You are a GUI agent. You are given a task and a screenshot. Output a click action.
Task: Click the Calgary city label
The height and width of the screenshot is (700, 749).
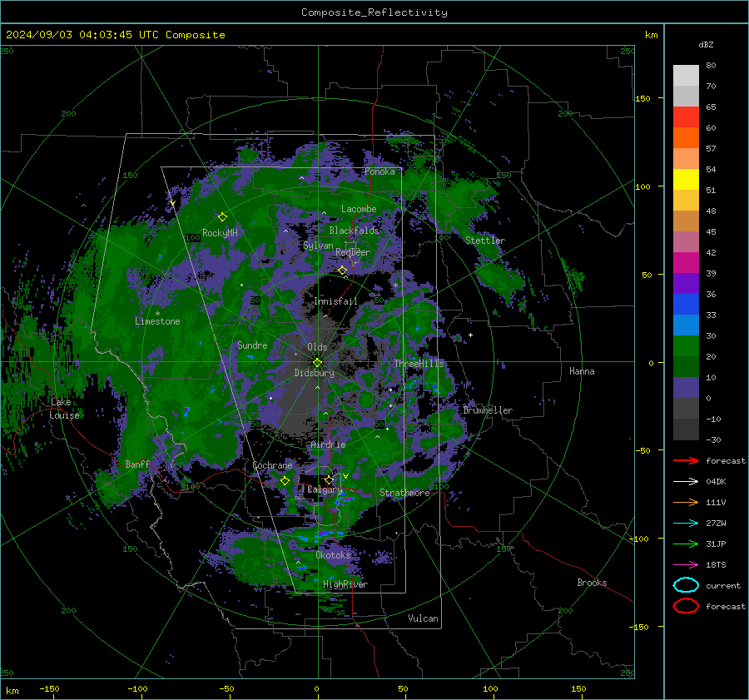pyautogui.click(x=325, y=489)
